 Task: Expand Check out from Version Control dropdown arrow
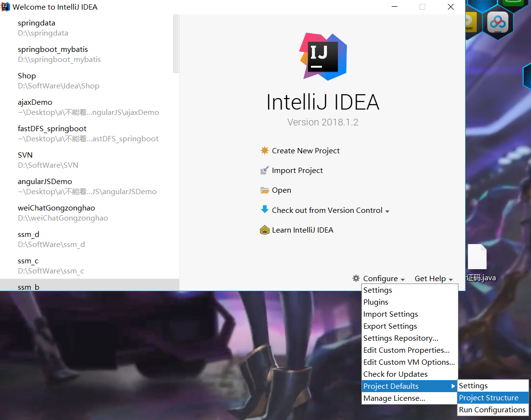coord(387,211)
